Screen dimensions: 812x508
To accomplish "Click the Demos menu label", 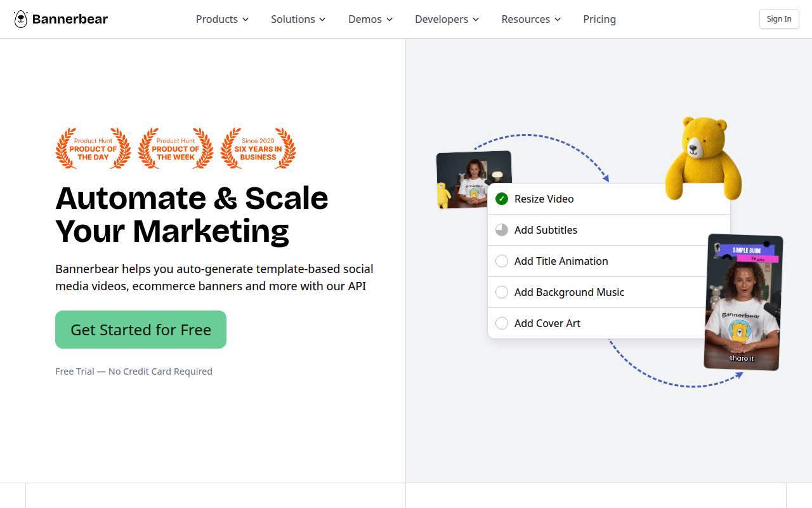I will click(x=365, y=19).
